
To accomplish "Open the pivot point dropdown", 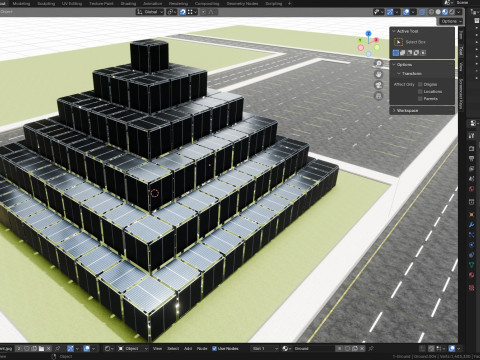I will [171, 12].
